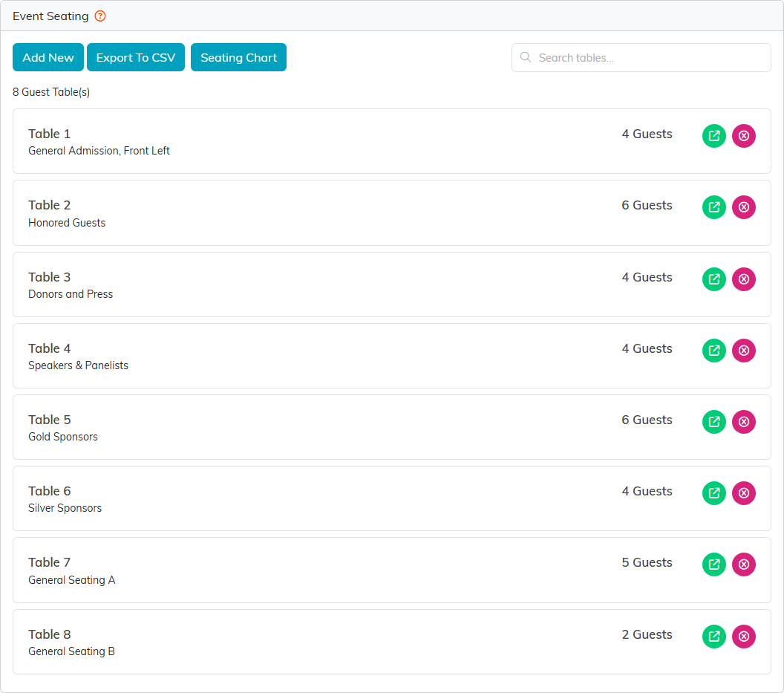The height and width of the screenshot is (693, 784).
Task: Open Table 7 General Seating A
Action: [714, 565]
